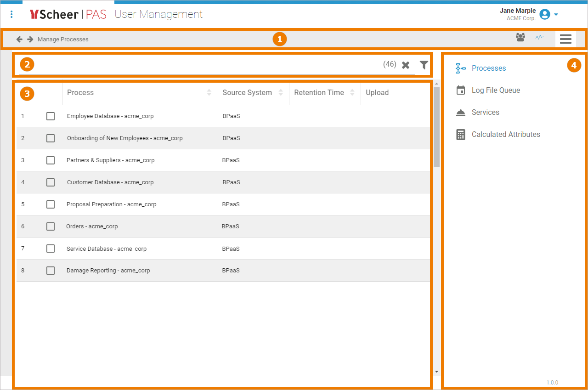Go to Calculated Attributes in sidebar
Screen dimensions: 588x390
click(x=505, y=135)
